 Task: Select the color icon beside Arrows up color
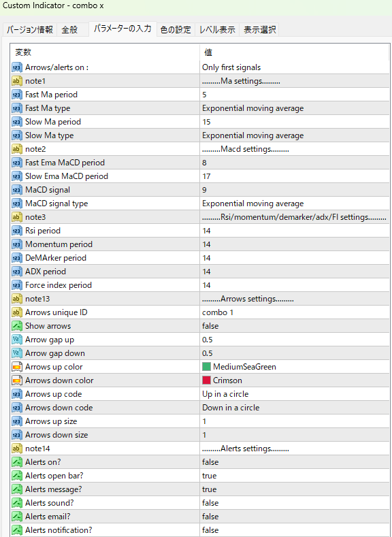tap(17, 367)
